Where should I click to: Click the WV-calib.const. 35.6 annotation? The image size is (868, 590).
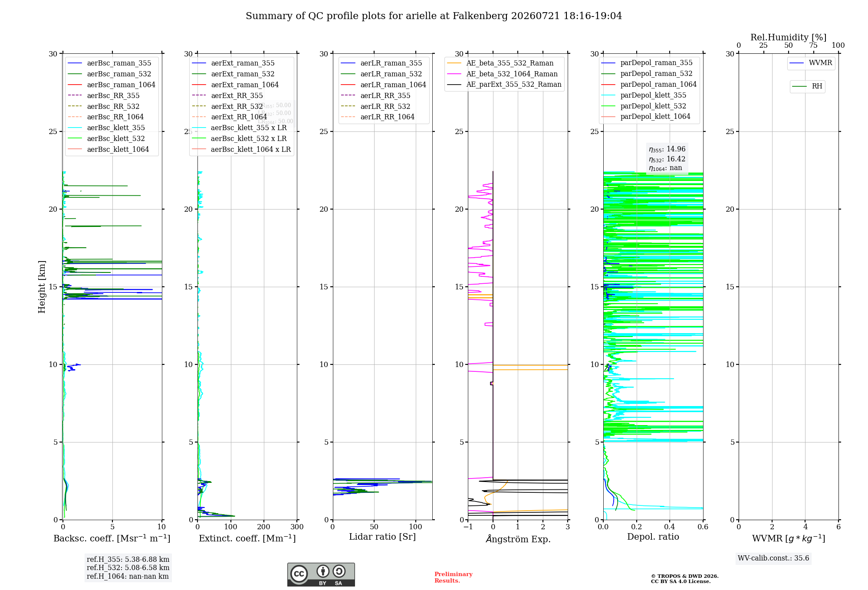click(773, 558)
